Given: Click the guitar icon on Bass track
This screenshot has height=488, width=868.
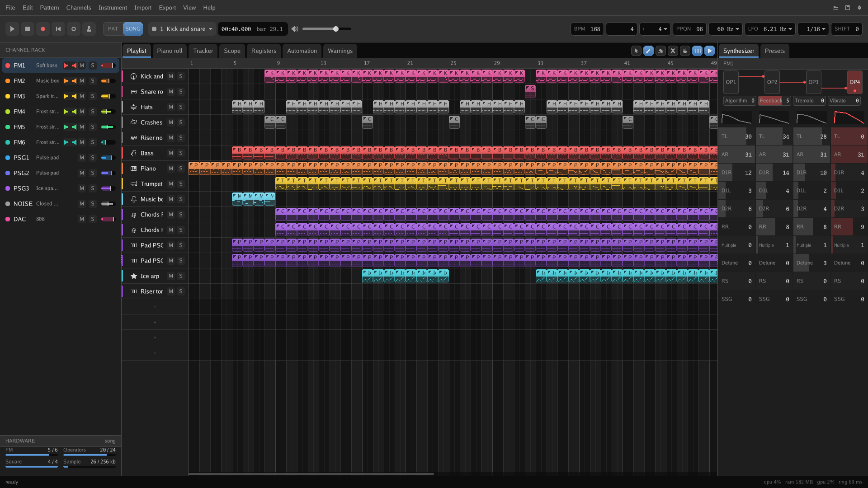Looking at the screenshot, I should 134,153.
